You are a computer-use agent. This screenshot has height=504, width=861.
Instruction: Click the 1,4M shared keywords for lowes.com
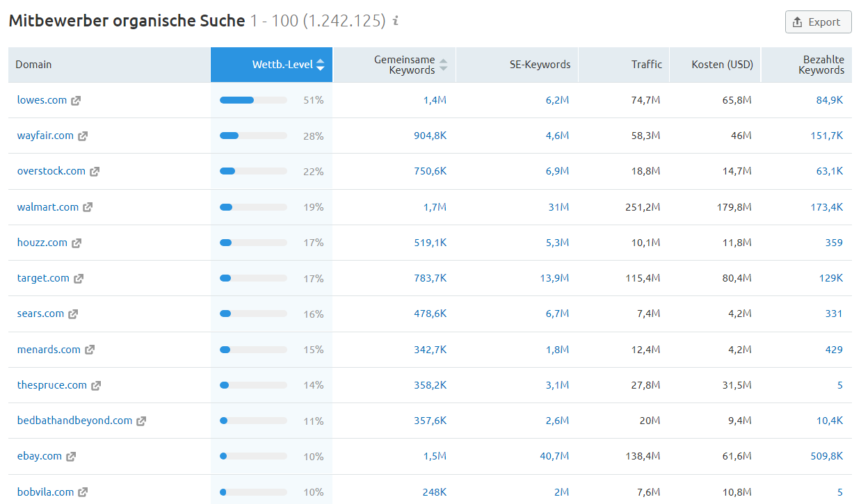point(435,100)
